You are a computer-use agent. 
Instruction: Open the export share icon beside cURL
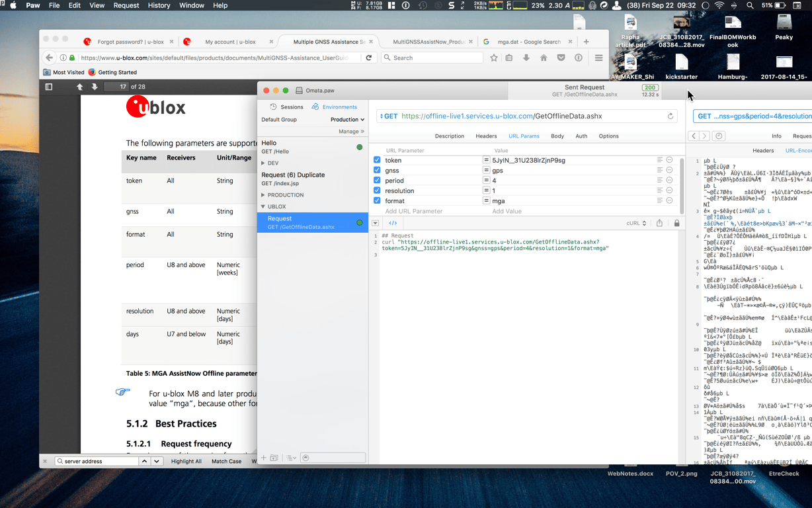coord(659,223)
